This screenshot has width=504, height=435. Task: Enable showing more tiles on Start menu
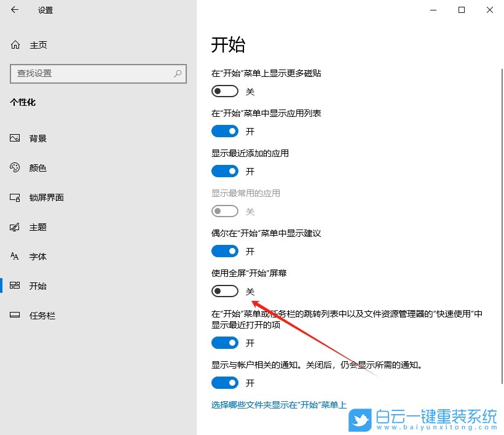(x=224, y=90)
